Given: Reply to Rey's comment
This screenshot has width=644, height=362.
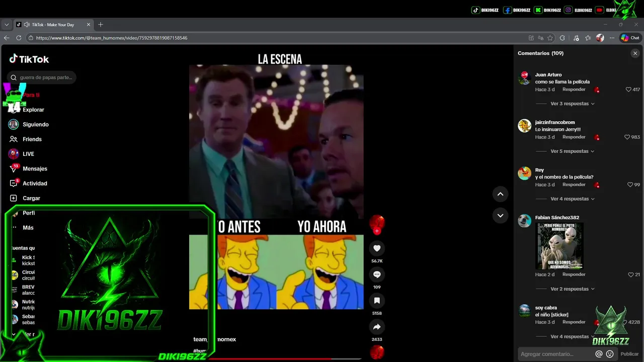Looking at the screenshot, I should 574,185.
